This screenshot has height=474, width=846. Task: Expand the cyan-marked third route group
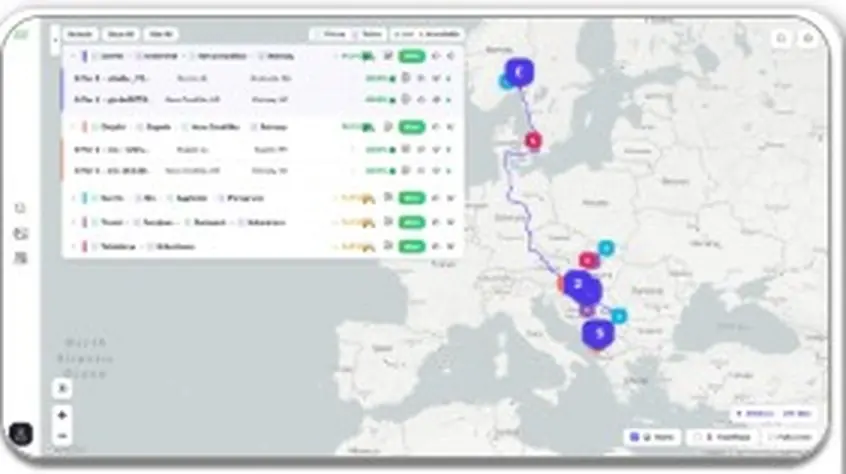pyautogui.click(x=73, y=198)
